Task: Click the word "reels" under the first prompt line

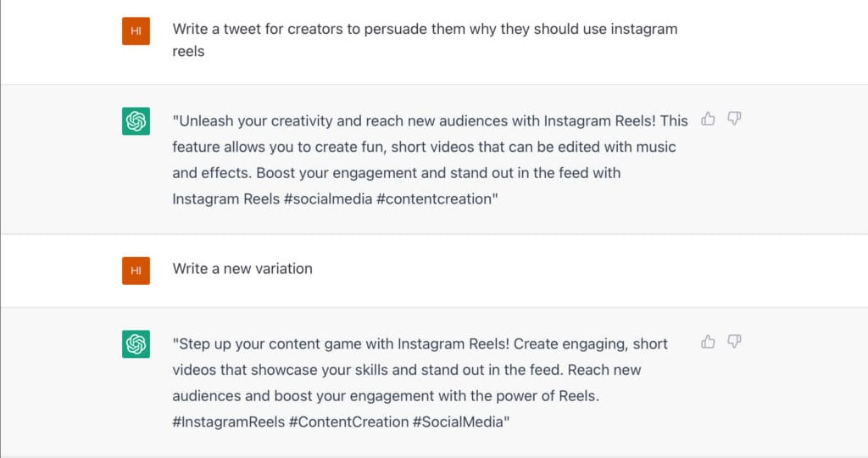Action: [x=188, y=52]
